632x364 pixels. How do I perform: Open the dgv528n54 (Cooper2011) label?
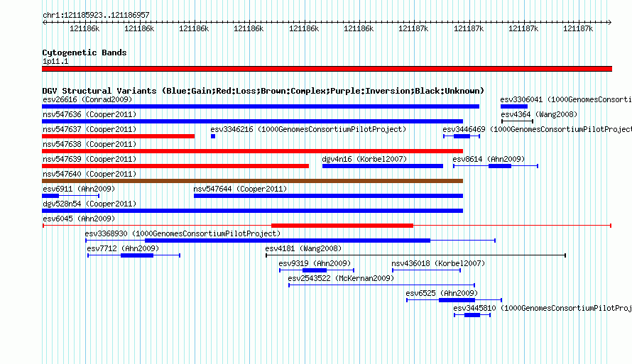click(x=89, y=204)
